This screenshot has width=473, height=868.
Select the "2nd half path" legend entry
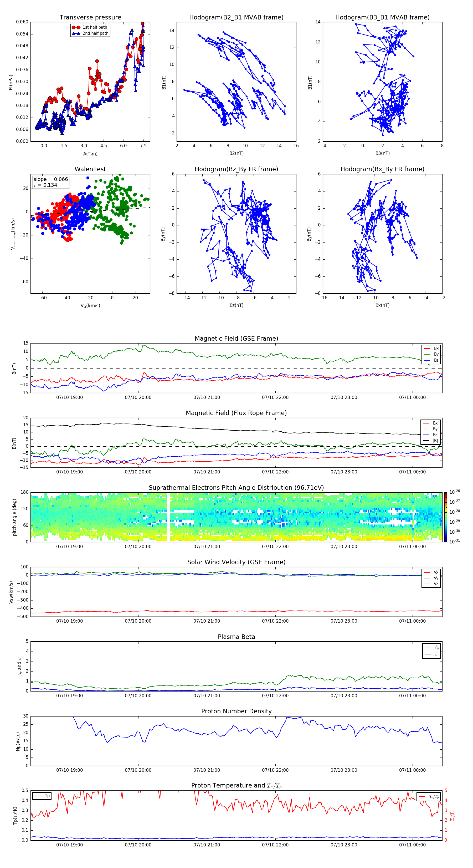point(90,33)
